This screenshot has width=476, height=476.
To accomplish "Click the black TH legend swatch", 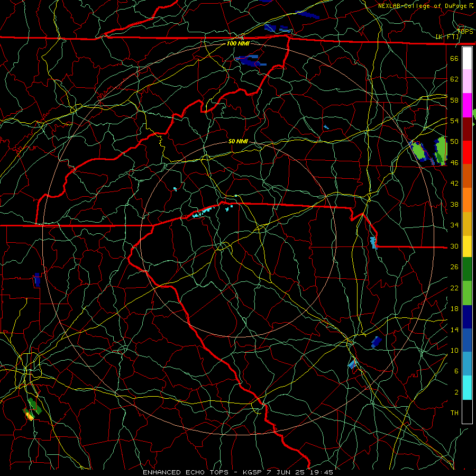I will click(467, 411).
